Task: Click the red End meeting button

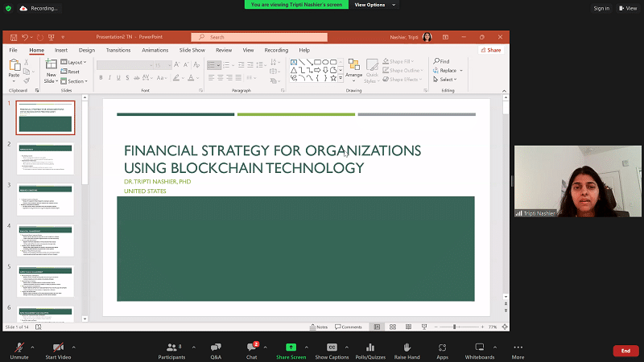Action: tap(625, 351)
